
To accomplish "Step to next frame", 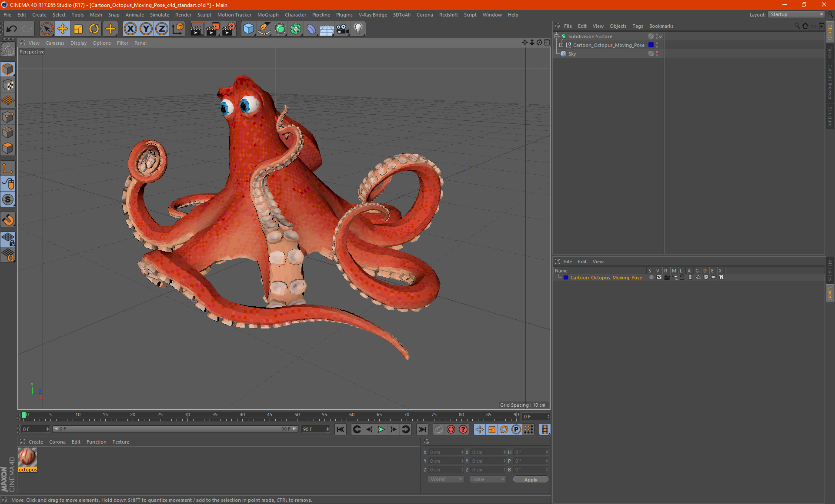I will pyautogui.click(x=393, y=429).
